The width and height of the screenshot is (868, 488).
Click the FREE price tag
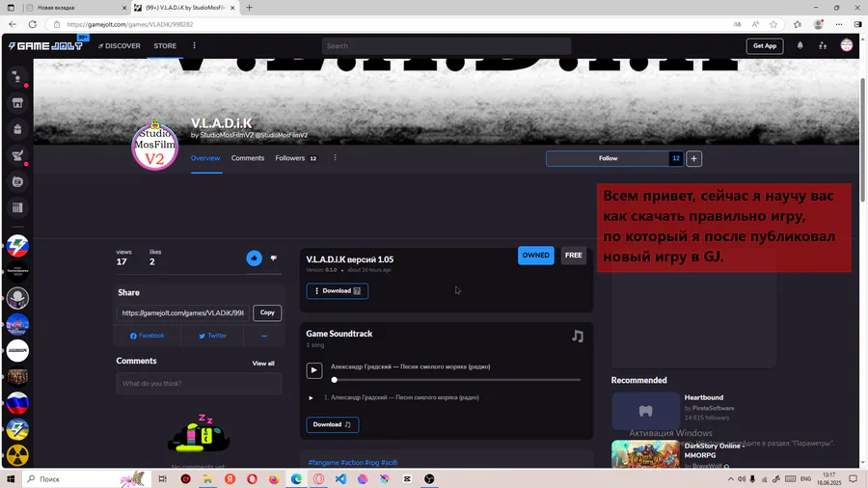(574, 255)
